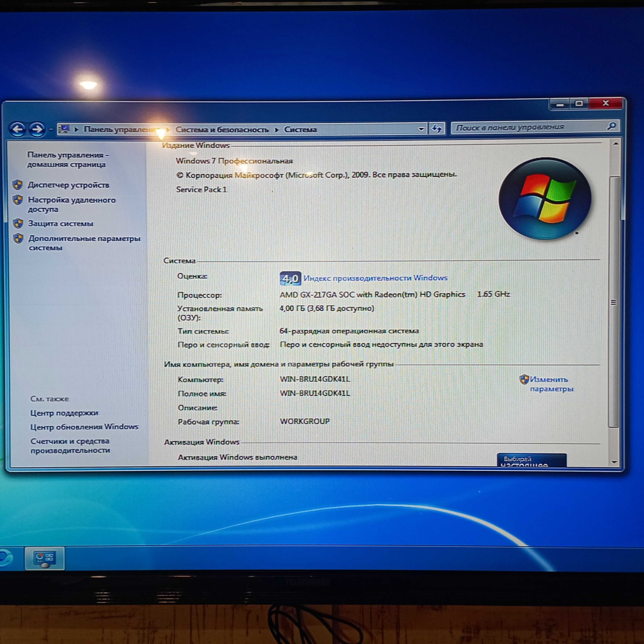
Task: Click the processor speed 1.65 GHz
Action: 493,294
